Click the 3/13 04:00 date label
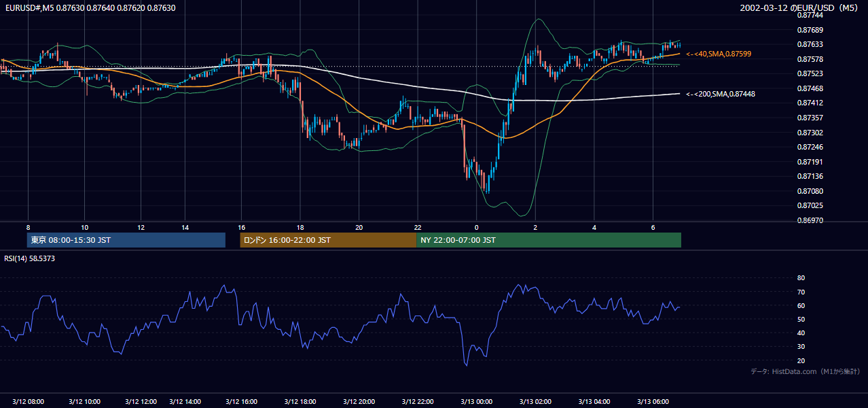This screenshot has height=408, width=868. click(x=594, y=401)
